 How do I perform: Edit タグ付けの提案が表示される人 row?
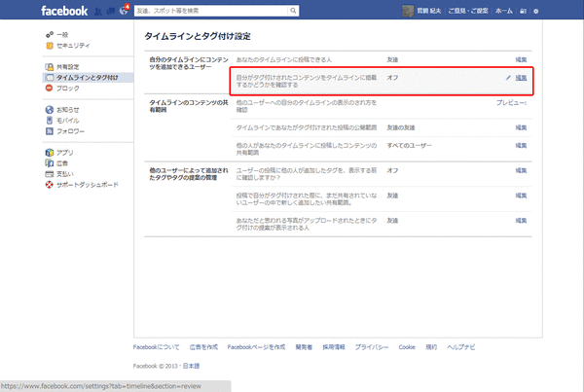521,220
